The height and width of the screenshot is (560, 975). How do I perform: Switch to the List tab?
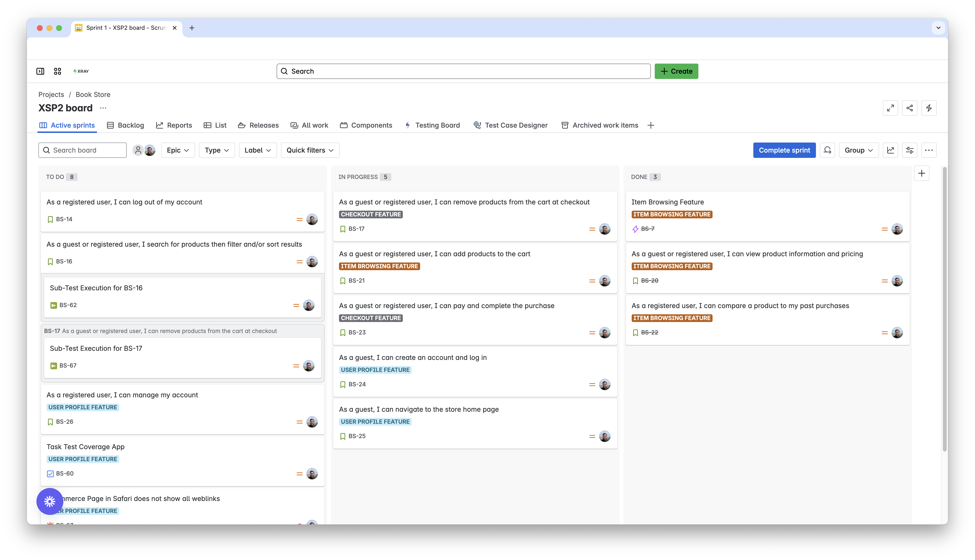click(x=215, y=125)
